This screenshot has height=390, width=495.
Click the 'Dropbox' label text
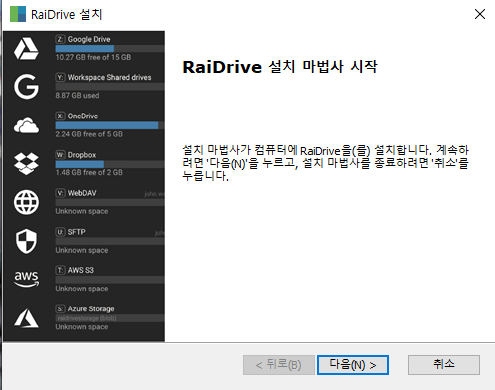coord(82,155)
